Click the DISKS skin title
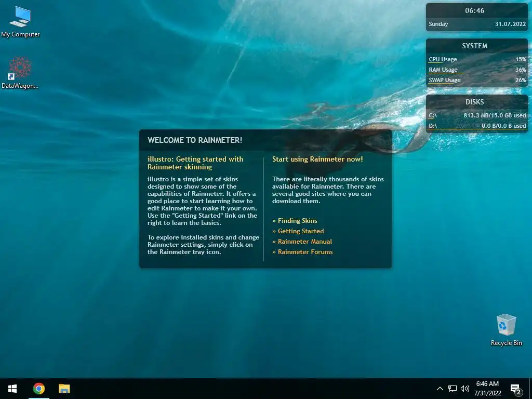Image resolution: width=532 pixels, height=399 pixels. pyautogui.click(x=475, y=102)
